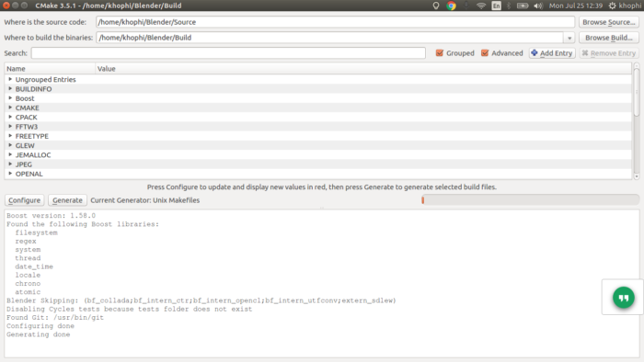Click the scrollbar down arrow of entries list
644x362 pixels.
(637, 176)
